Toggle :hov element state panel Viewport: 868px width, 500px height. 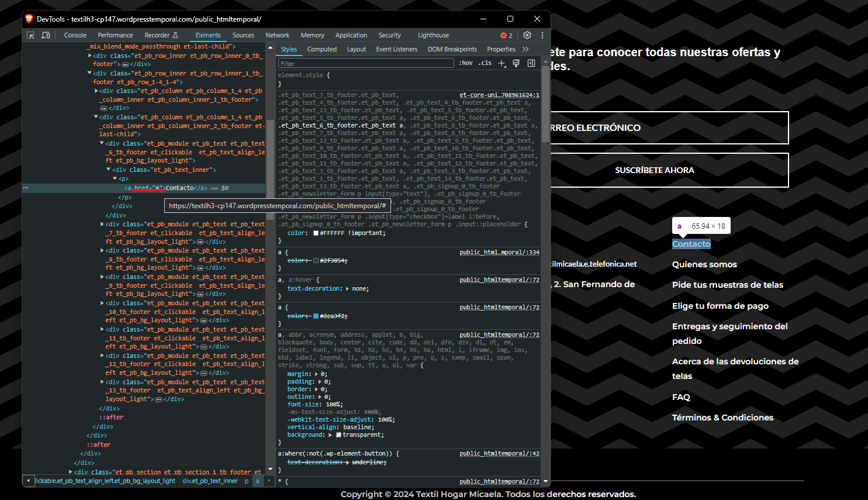pyautogui.click(x=466, y=63)
